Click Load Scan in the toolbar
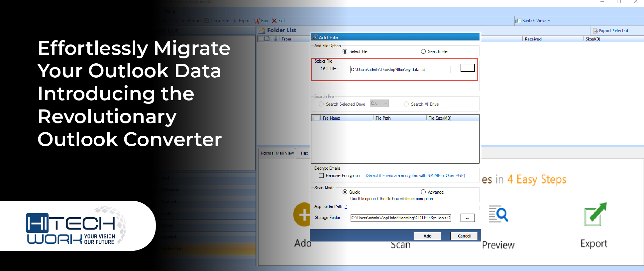644x271 pixels. [190, 21]
